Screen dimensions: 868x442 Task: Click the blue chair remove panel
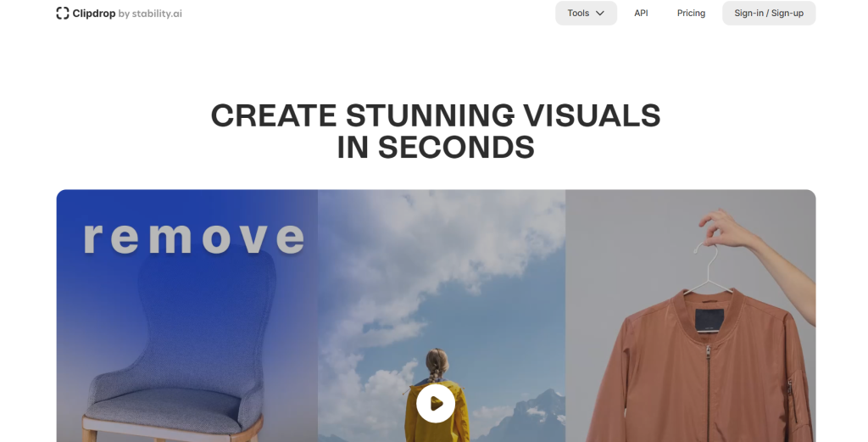click(187, 316)
